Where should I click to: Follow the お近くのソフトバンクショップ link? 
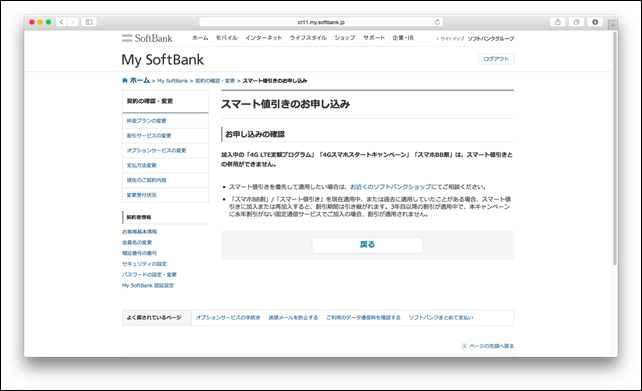pos(390,187)
